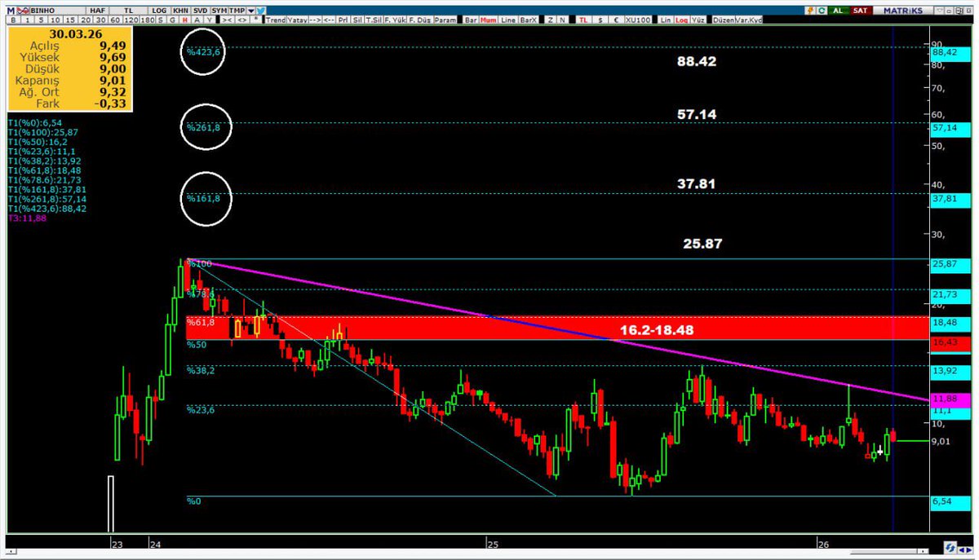Open the TMP tab
The width and height of the screenshot is (979, 560).
(237, 10)
